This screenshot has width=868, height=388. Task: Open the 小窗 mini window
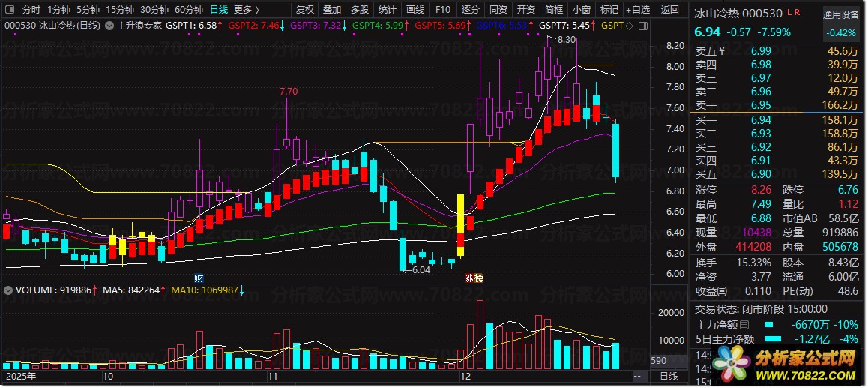coord(581,10)
